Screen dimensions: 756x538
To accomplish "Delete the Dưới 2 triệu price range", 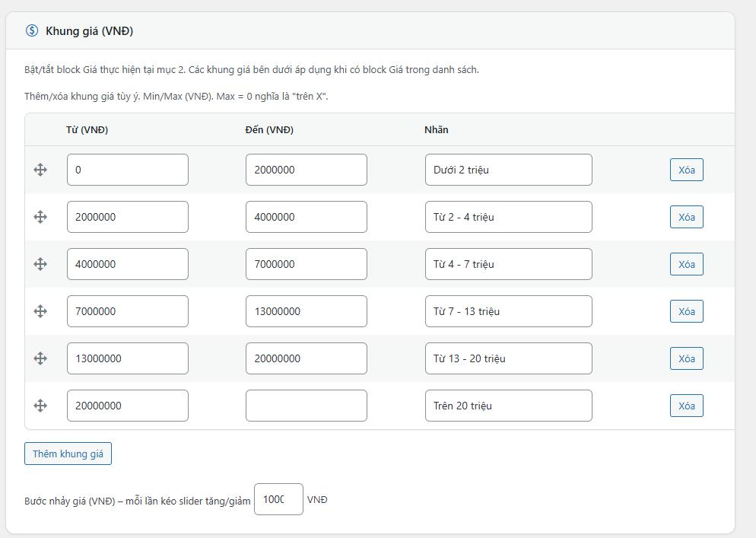I will (x=686, y=170).
